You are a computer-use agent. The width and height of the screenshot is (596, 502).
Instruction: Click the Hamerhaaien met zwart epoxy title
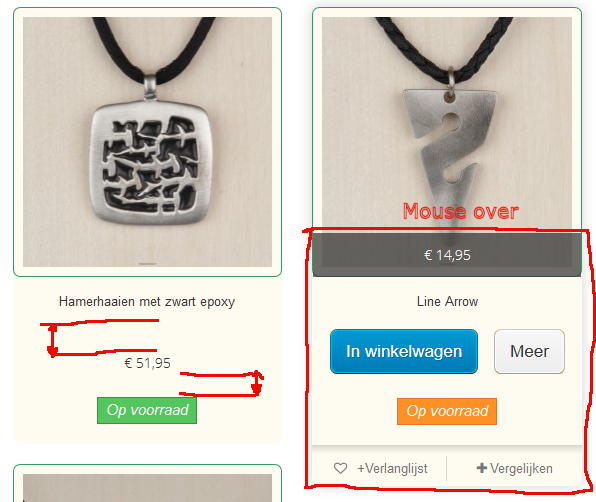147,302
